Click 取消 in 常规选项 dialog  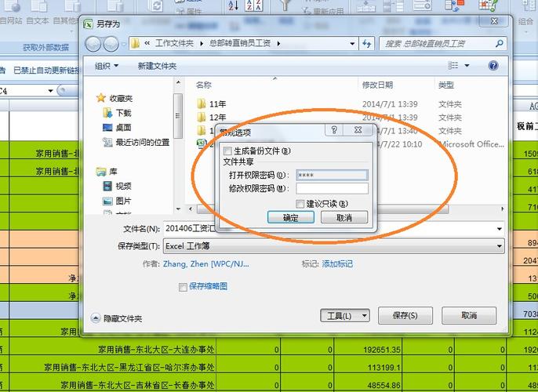click(x=344, y=217)
